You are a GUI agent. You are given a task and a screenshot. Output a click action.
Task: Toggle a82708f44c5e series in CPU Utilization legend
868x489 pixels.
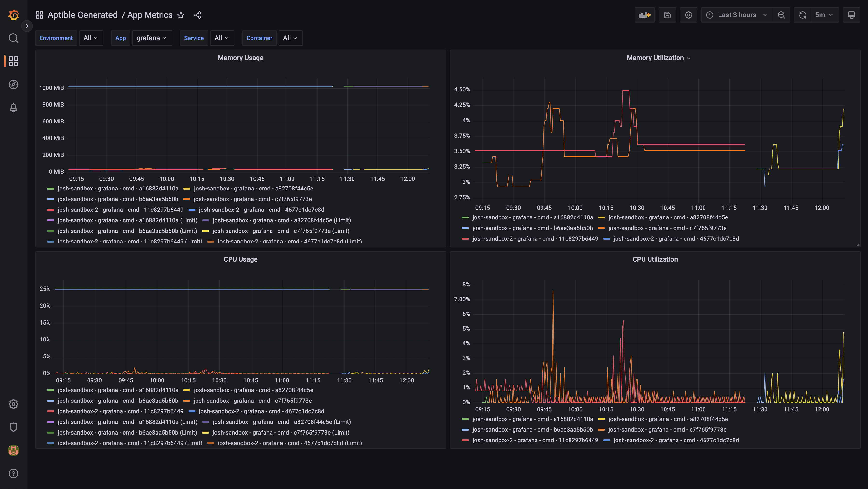point(668,419)
